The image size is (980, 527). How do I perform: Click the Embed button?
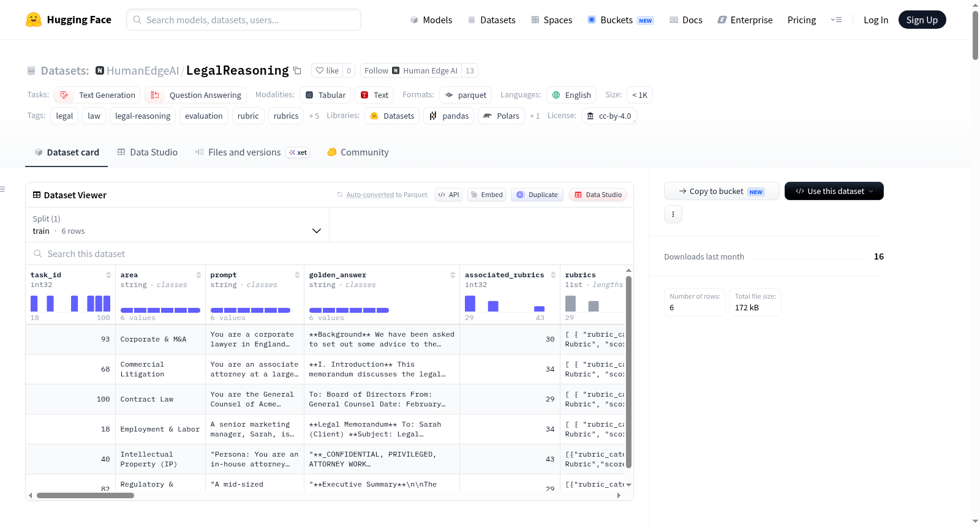click(486, 195)
